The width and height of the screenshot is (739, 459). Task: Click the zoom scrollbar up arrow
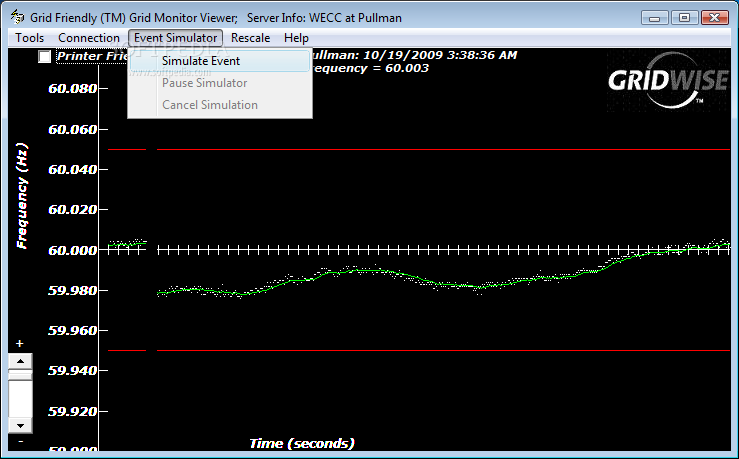point(20,361)
